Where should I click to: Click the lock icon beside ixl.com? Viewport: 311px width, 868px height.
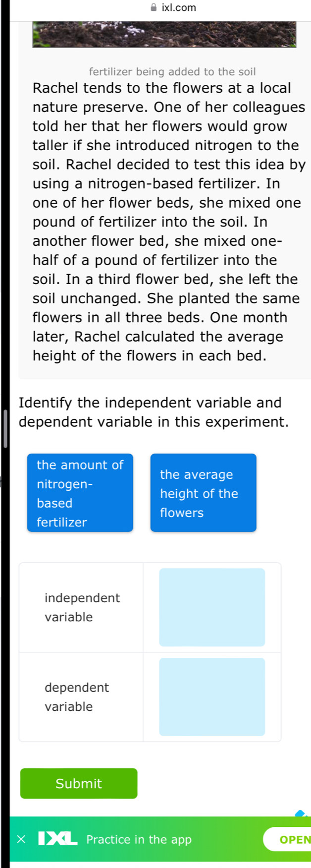point(154,7)
